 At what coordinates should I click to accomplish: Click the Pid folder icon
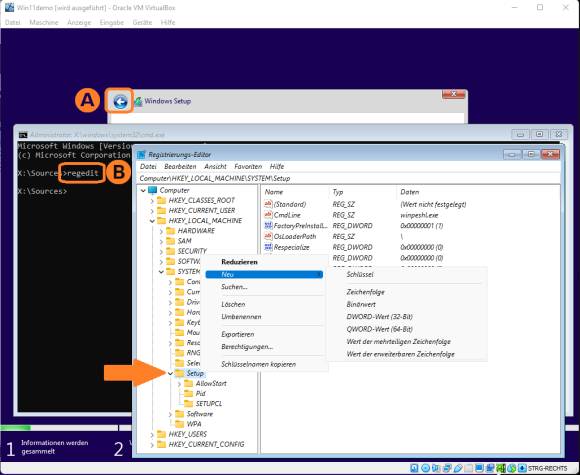[188, 393]
